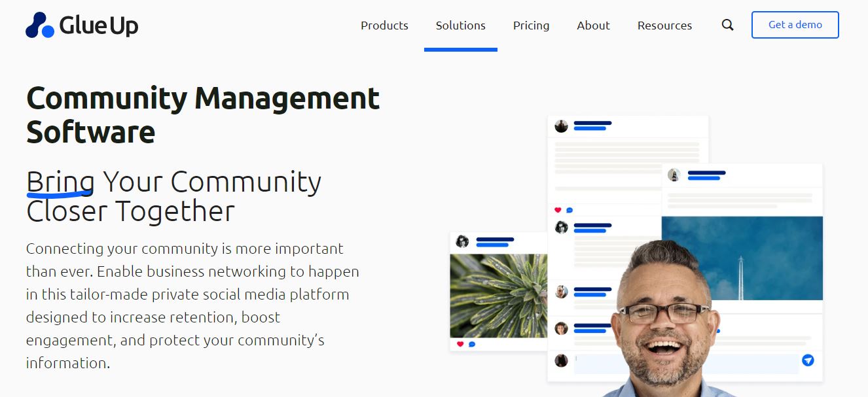Image resolution: width=868 pixels, height=397 pixels.
Task: Expand the About menu
Action: 593,26
